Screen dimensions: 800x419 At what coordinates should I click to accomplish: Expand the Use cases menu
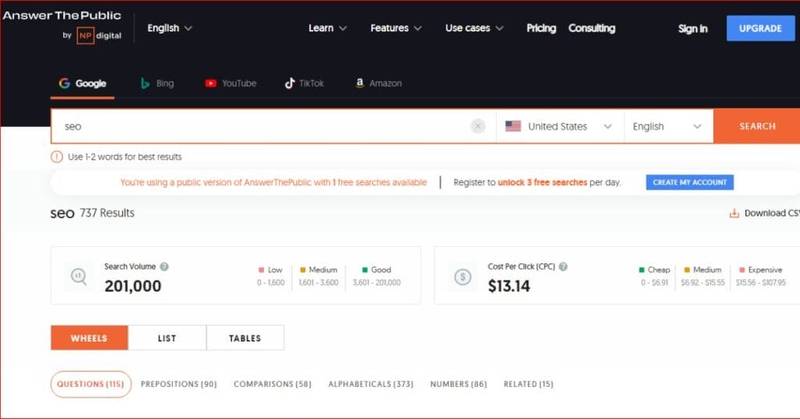click(474, 28)
